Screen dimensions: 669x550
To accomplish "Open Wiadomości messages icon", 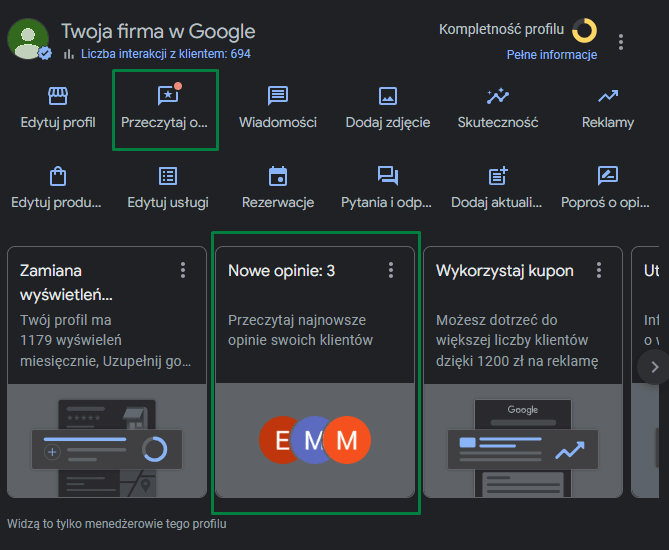I will pos(278,96).
